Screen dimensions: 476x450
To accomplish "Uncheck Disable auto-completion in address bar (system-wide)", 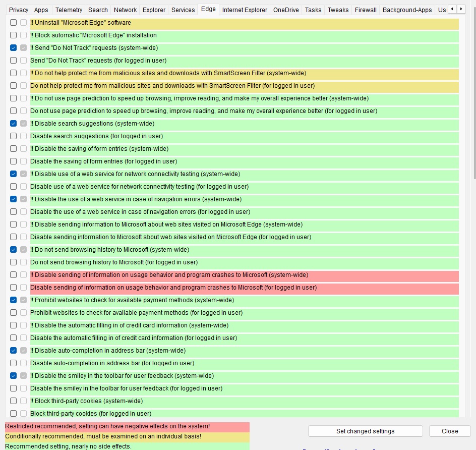I will [14, 351].
